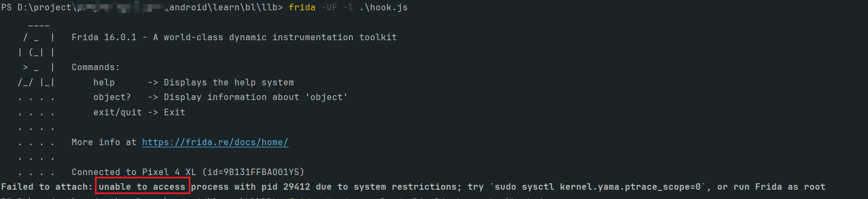
Task: Click the pid number 29412
Action: pos(297,187)
